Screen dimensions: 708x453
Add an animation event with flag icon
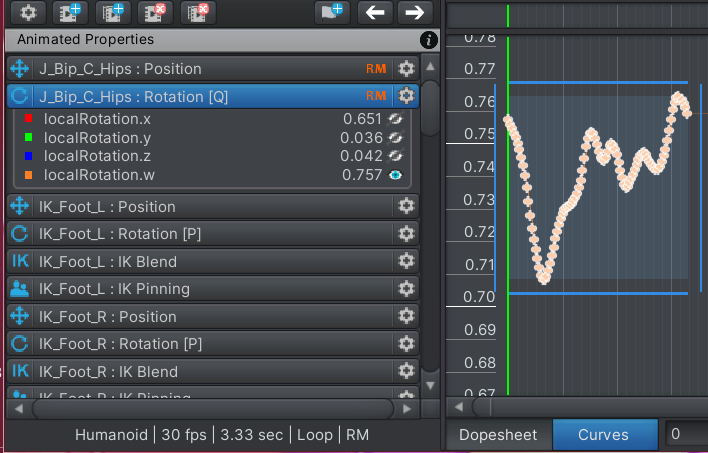tap(332, 12)
